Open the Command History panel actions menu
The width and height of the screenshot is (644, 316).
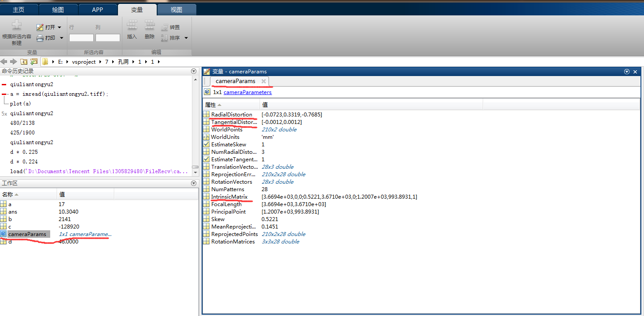coord(194,71)
